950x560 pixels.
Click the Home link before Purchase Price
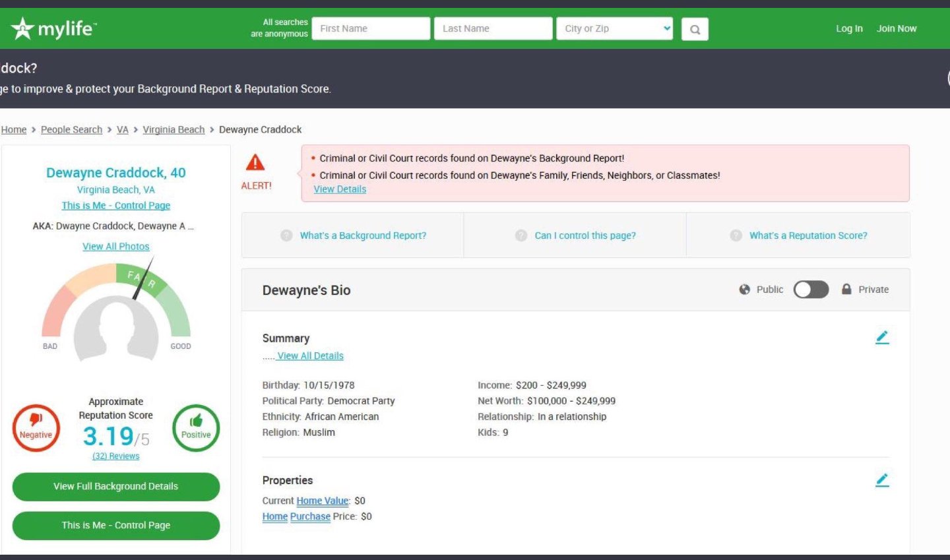click(x=275, y=516)
